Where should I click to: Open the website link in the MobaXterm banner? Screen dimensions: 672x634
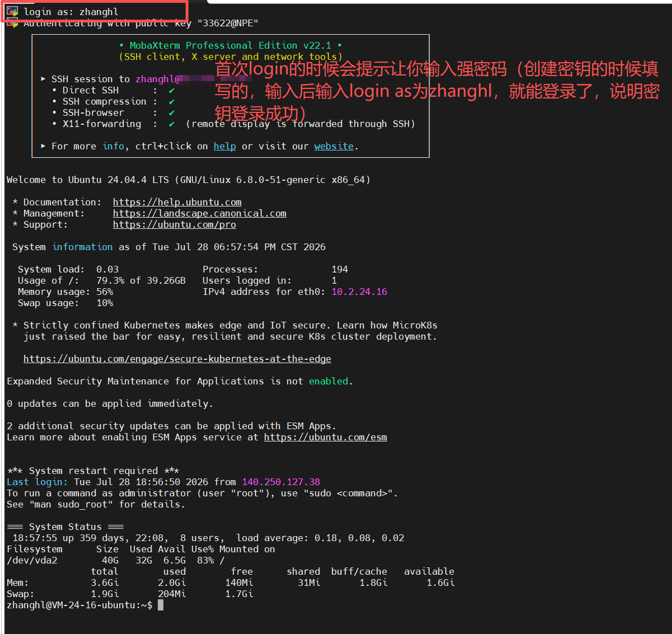[333, 146]
